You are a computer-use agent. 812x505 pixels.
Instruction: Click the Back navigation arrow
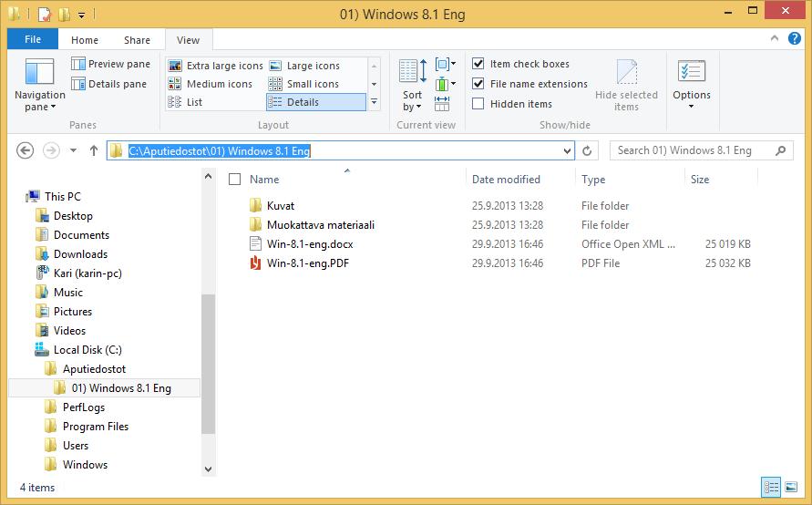(25, 150)
